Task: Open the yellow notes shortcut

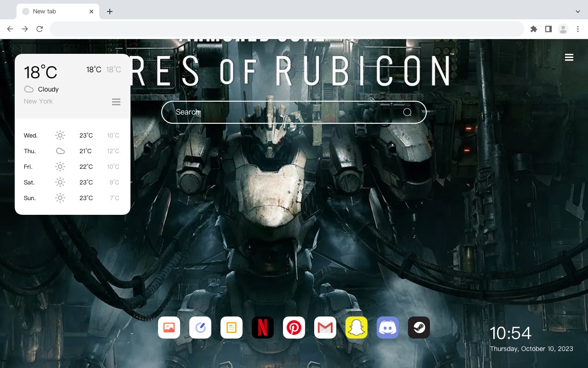Action: point(232,328)
